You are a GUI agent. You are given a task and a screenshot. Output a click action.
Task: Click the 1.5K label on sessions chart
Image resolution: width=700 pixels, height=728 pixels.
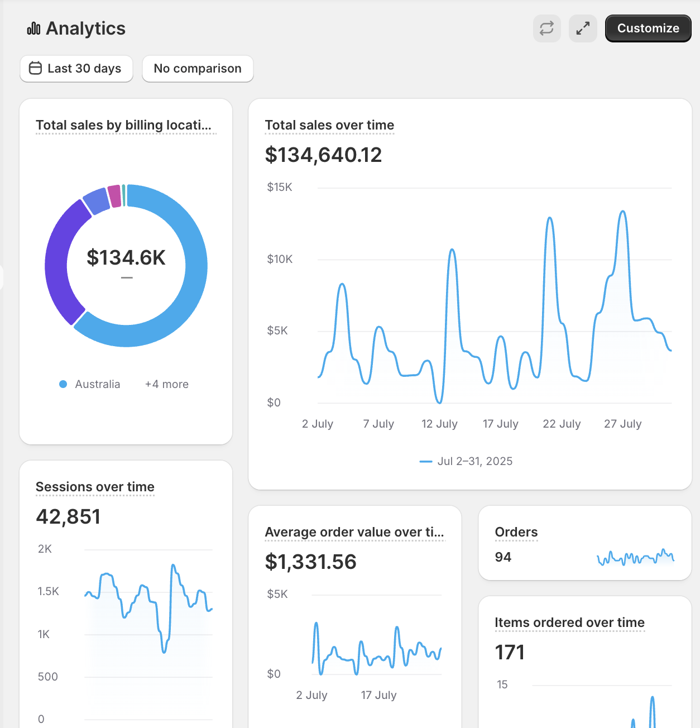48,591
